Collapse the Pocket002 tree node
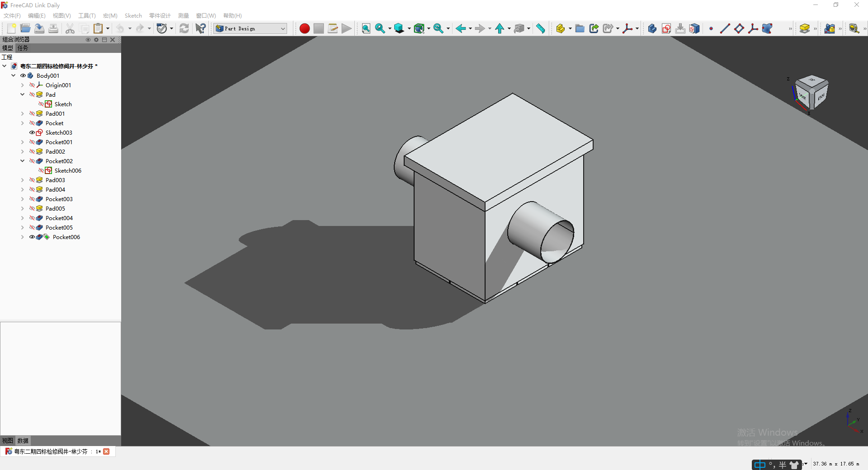Image resolution: width=868 pixels, height=470 pixels. (x=22, y=161)
